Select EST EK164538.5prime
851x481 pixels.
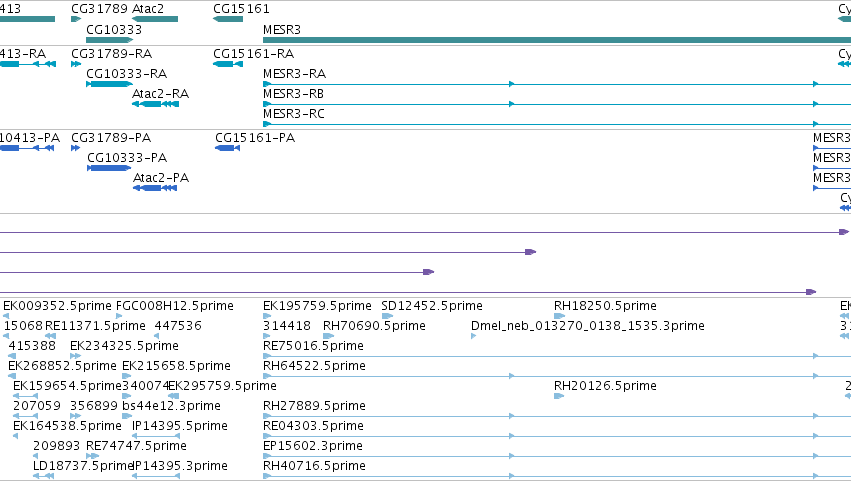tap(67, 427)
